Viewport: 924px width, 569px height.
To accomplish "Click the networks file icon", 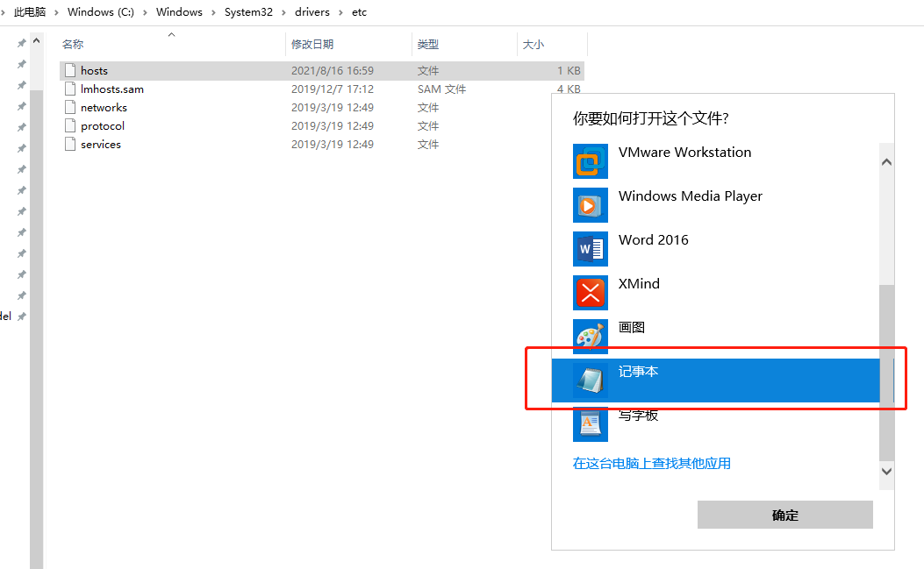I will click(x=70, y=107).
